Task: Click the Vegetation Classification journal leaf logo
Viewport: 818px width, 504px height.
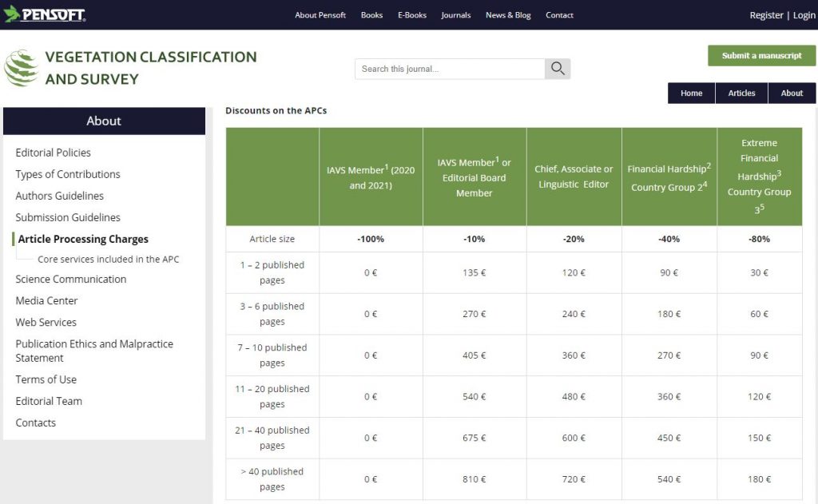Action: click(22, 69)
